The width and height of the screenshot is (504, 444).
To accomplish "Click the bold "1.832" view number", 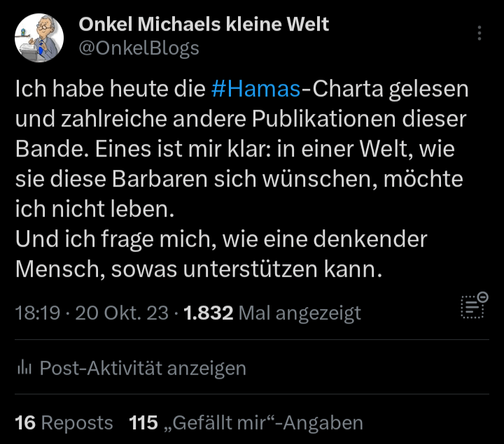I will pyautogui.click(x=207, y=313).
